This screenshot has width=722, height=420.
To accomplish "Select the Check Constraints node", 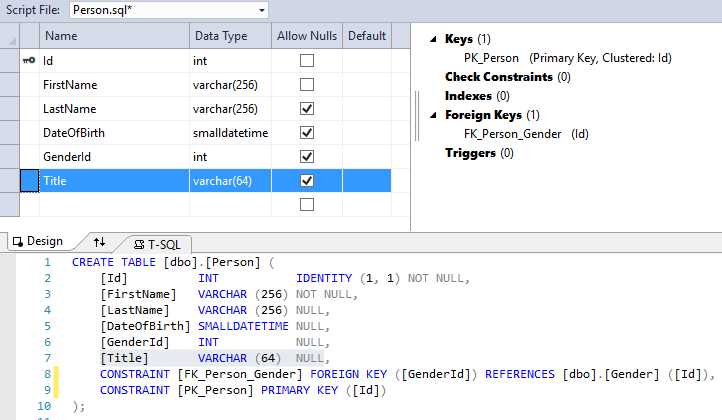I will pos(508,77).
